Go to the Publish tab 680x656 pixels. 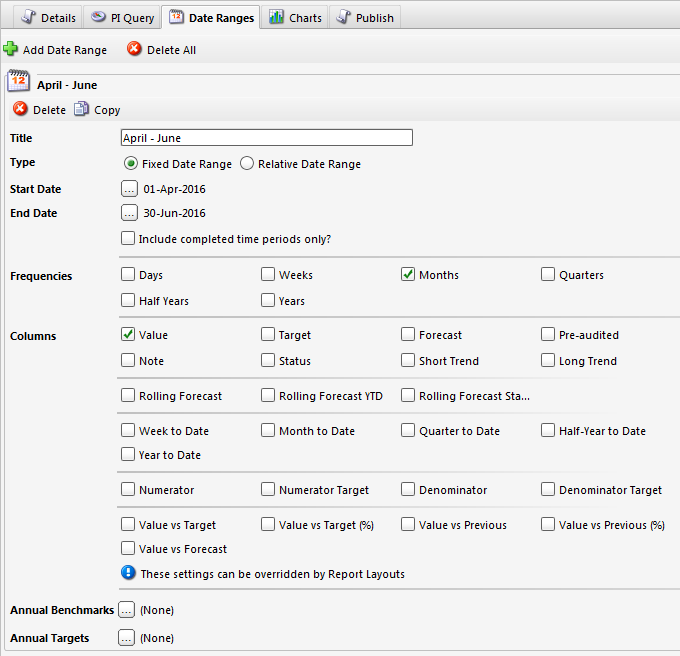coord(365,18)
